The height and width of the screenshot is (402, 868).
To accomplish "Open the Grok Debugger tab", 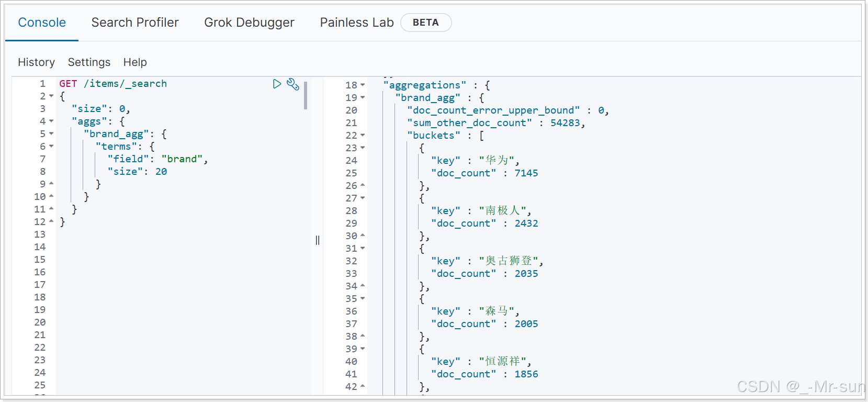I will click(x=249, y=23).
